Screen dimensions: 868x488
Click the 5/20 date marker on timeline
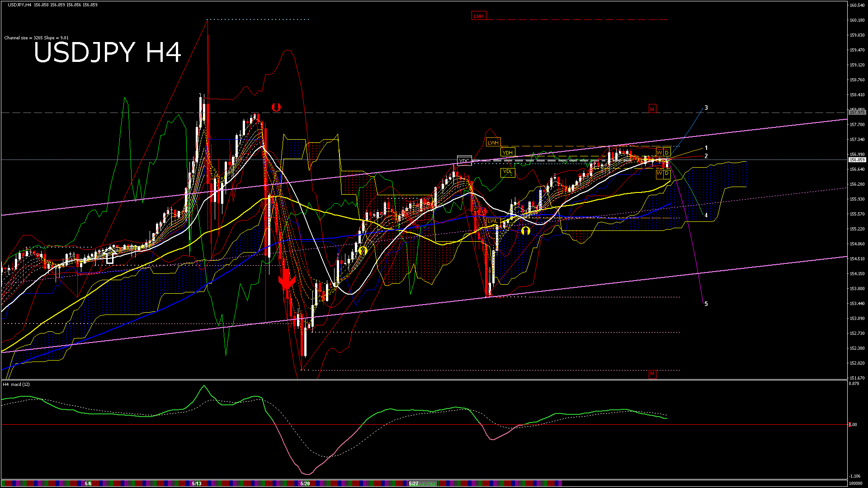pos(305,483)
